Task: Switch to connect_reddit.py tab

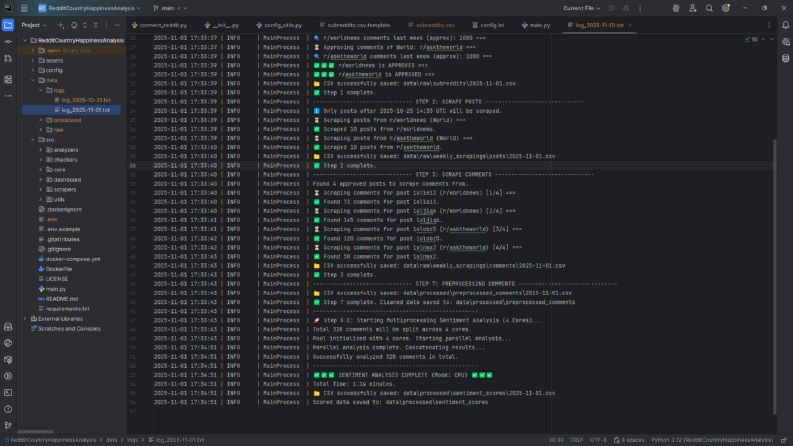Action: [159, 25]
